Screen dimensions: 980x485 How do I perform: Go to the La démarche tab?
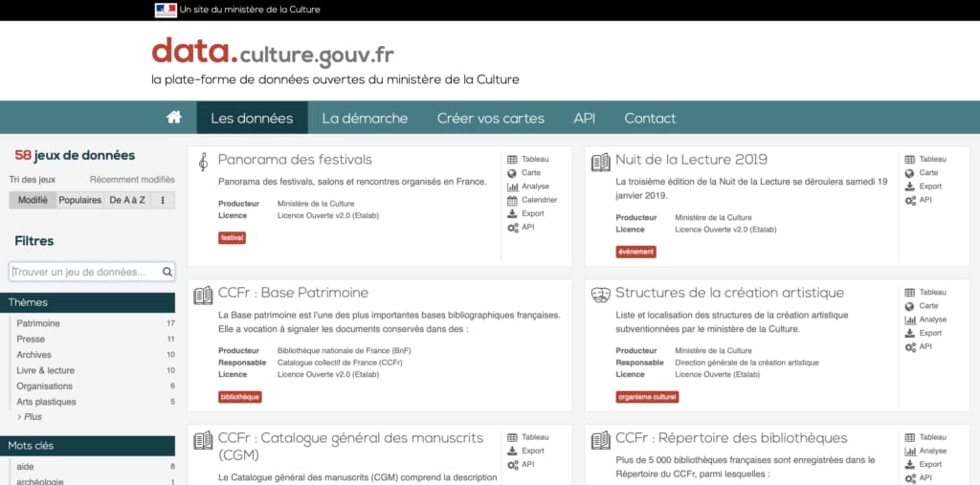coord(365,119)
